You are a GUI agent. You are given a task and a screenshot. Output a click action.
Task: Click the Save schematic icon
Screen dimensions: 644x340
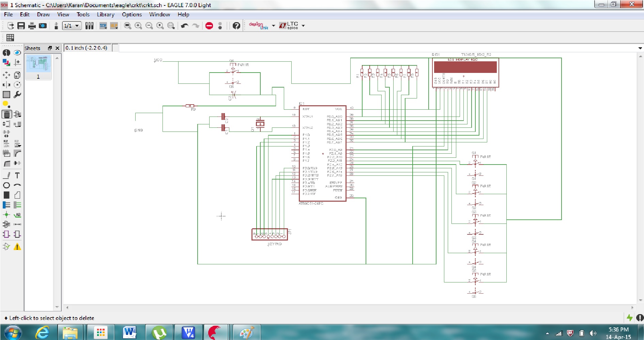pyautogui.click(x=21, y=26)
